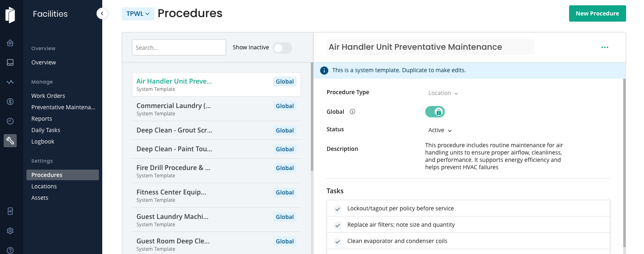Expand the Procedure Type Location dropdown
Viewport: 644px width, 254px height.
tap(443, 93)
